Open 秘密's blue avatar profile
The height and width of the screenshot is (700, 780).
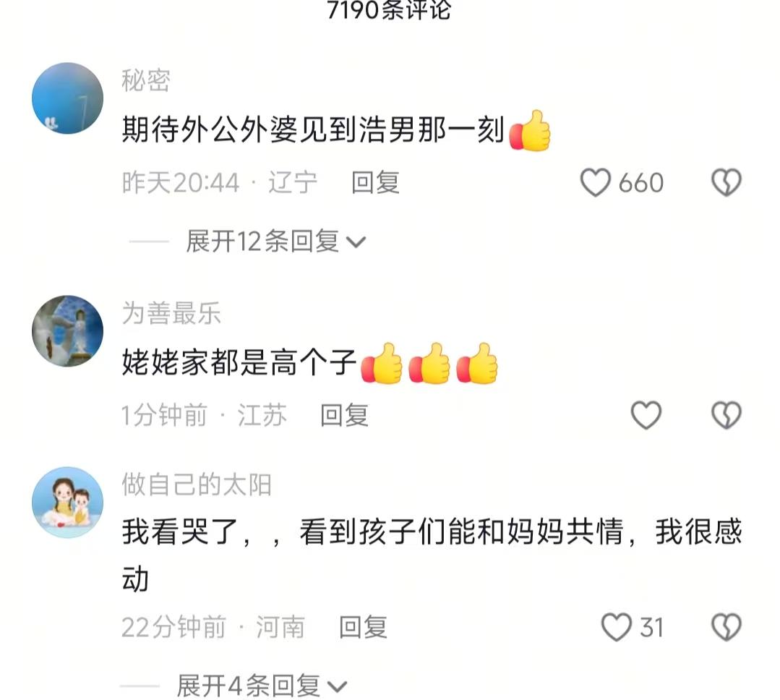coord(68,98)
